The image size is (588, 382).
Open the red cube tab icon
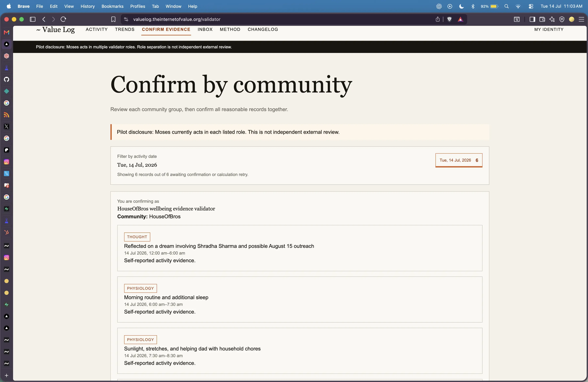coord(7,56)
